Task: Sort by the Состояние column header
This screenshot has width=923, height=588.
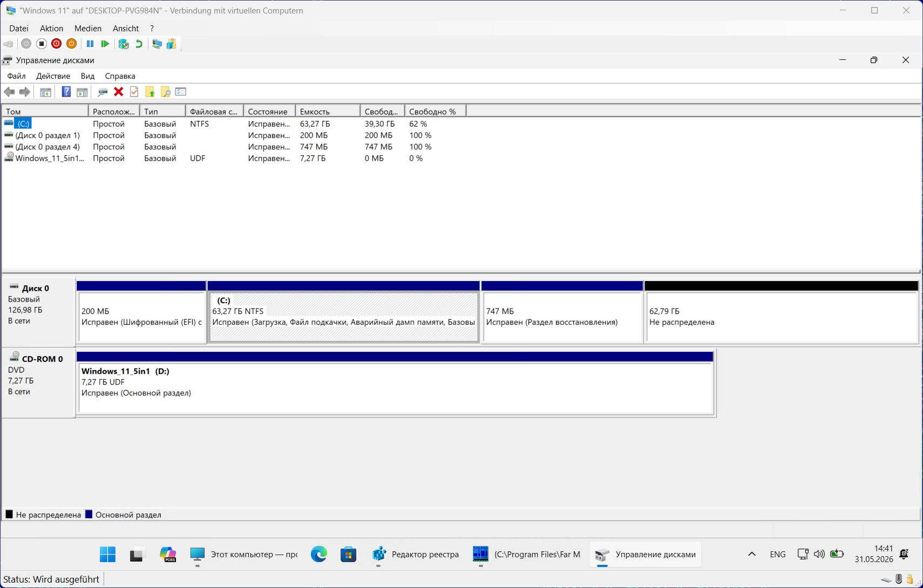Action: (x=269, y=112)
